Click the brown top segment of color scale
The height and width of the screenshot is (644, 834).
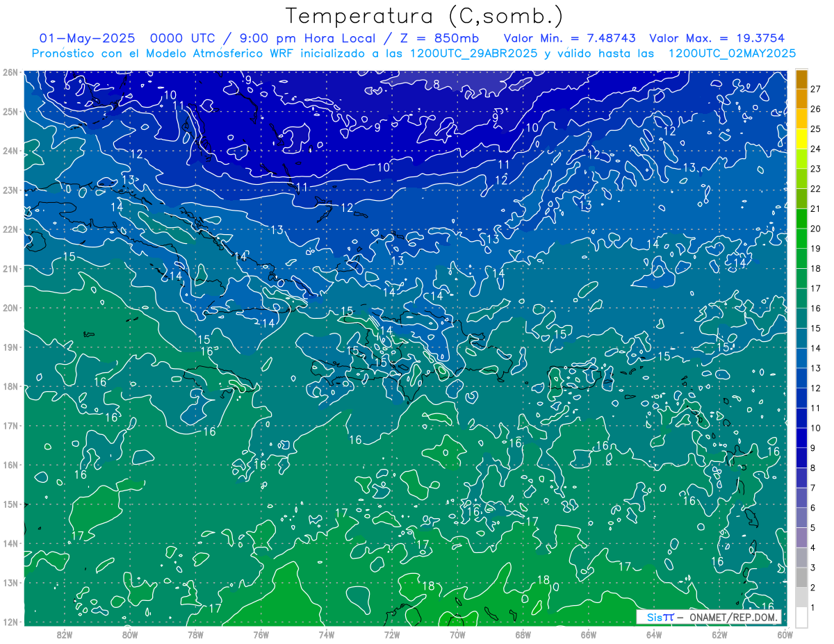pos(801,79)
